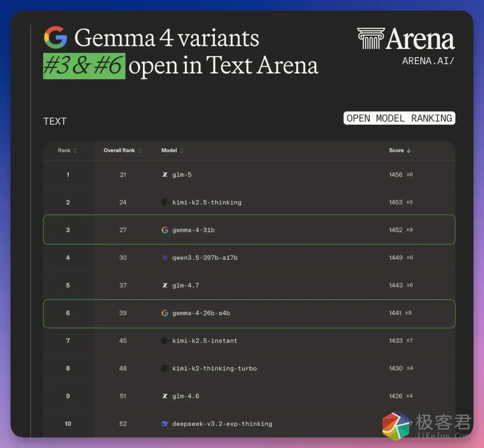This screenshot has height=448, width=484.
Task: Open the OPEN MODEL RANKING view
Action: [399, 118]
